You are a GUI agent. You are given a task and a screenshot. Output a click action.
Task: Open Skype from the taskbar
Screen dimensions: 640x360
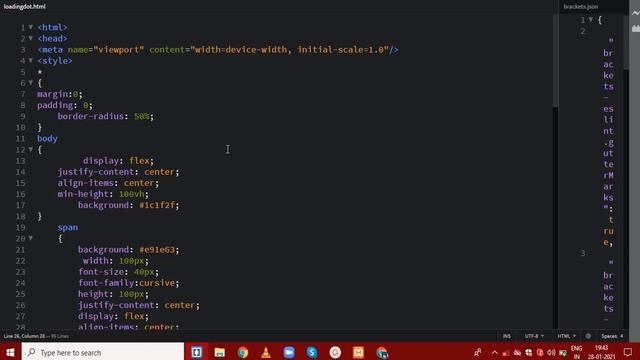tap(312, 352)
